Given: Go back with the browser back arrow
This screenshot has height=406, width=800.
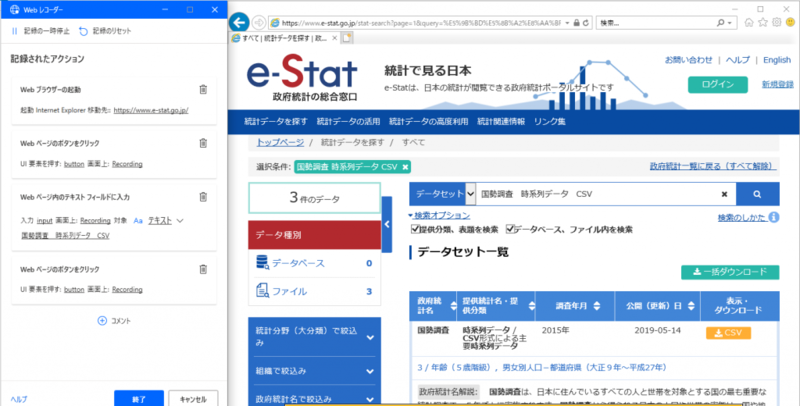Looking at the screenshot, I should point(239,22).
